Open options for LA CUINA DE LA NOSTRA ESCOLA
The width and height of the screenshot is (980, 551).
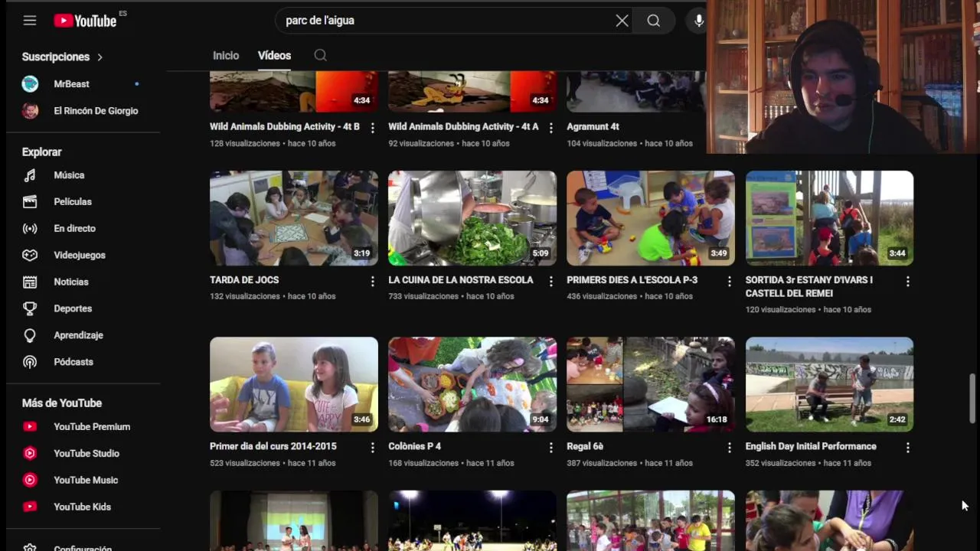(550, 282)
